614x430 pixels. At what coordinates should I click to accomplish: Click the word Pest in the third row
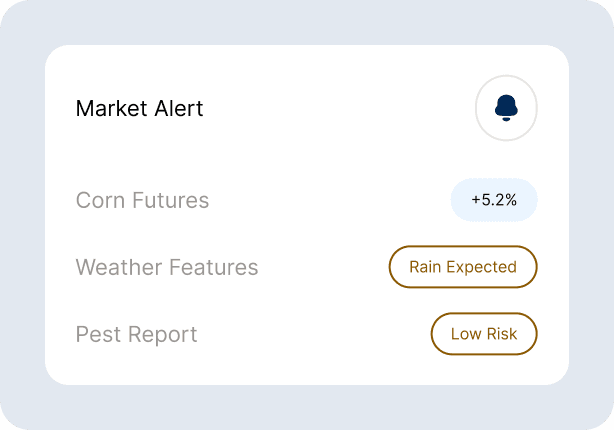tap(96, 334)
